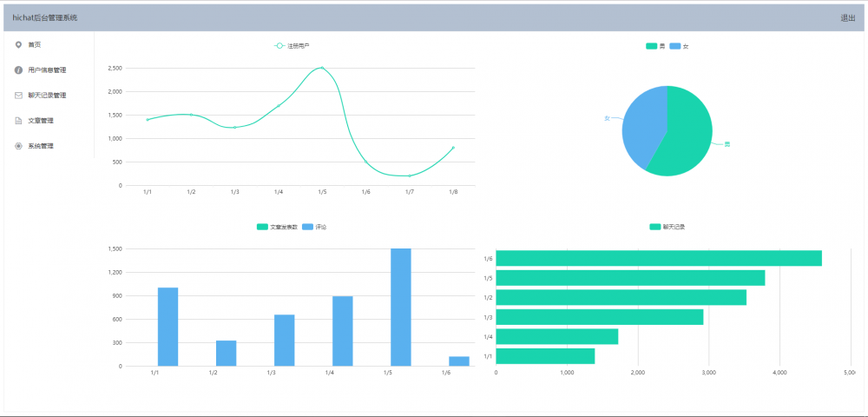The width and height of the screenshot is (868, 417).
Task: Open the 聊天记录管理 menu item
Action: pyautogui.click(x=47, y=96)
